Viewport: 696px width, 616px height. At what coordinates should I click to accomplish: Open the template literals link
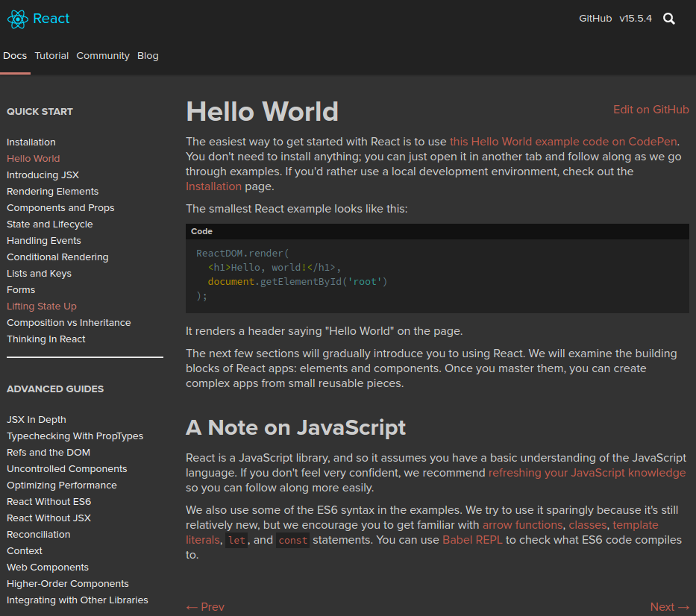click(635, 525)
